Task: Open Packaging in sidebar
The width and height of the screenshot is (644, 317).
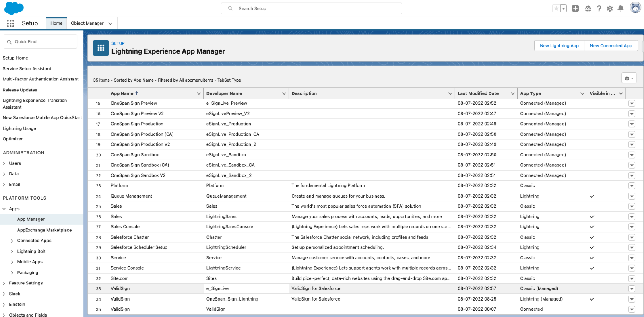Action: [28, 273]
